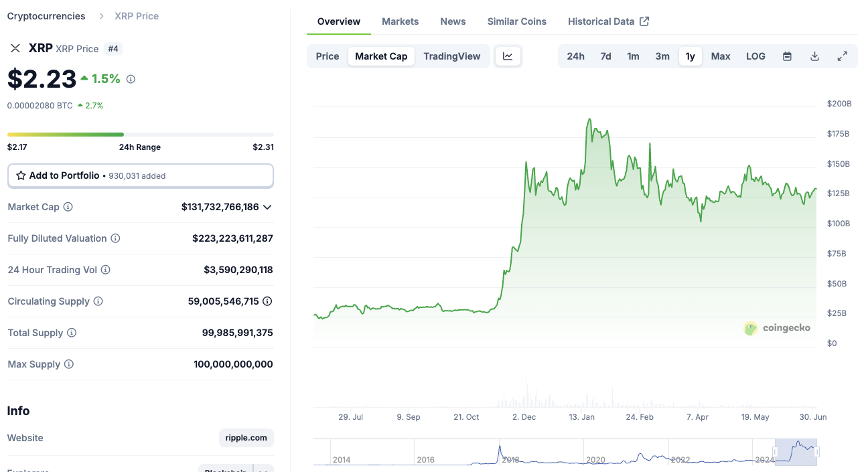Click the $2.31 range high label
Image resolution: width=868 pixels, height=472 pixels.
(x=263, y=147)
